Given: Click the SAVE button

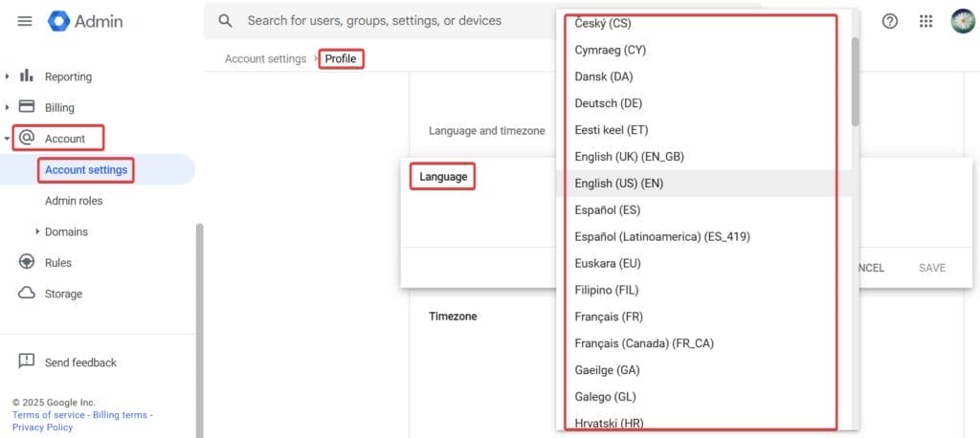Looking at the screenshot, I should (x=932, y=268).
